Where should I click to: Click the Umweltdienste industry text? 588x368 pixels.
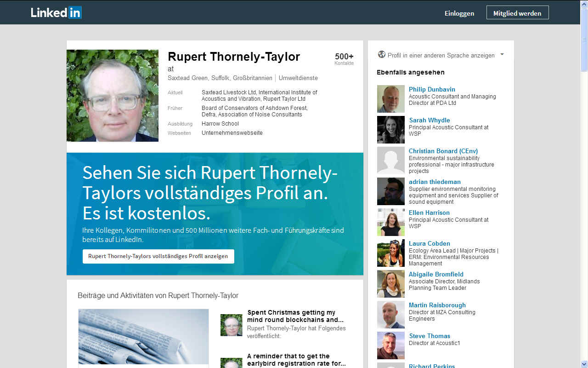298,78
